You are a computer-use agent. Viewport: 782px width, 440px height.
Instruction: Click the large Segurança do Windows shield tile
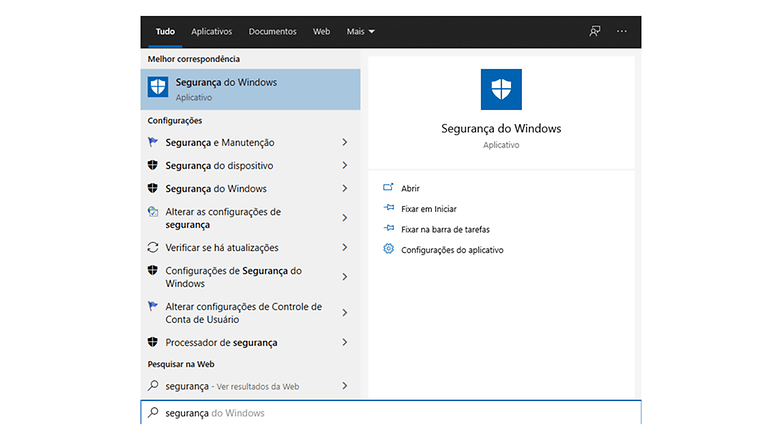coord(501,89)
